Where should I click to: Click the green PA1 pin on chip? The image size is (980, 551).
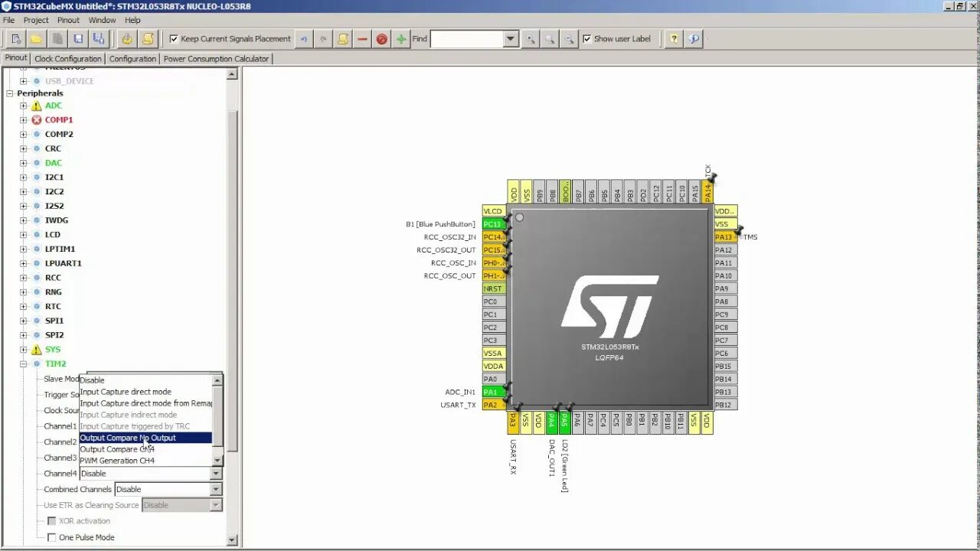click(x=494, y=392)
